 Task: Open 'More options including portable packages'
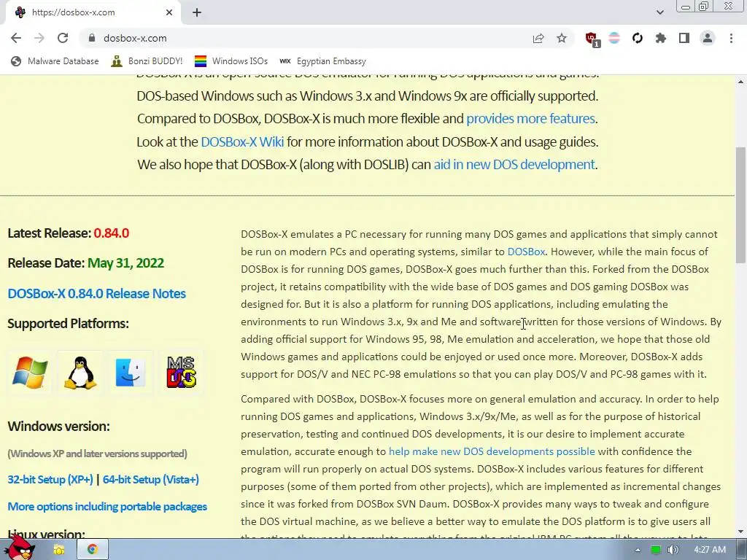107,506
